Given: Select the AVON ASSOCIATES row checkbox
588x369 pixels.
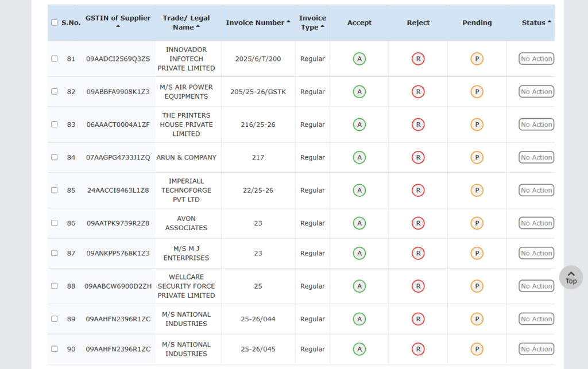Looking at the screenshot, I should click(x=55, y=223).
